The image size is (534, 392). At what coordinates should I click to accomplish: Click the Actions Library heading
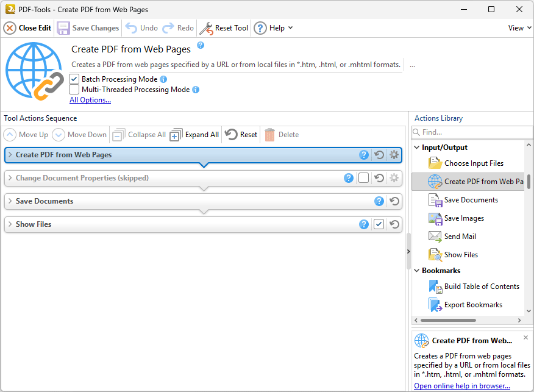point(439,118)
